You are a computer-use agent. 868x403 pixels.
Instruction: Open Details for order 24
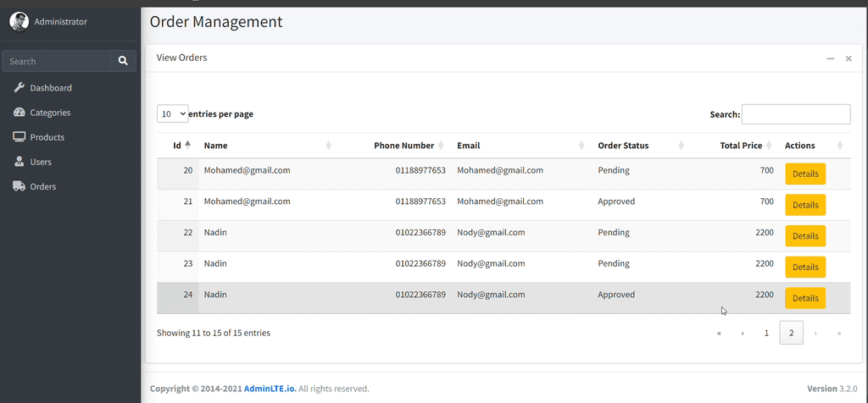coord(805,298)
